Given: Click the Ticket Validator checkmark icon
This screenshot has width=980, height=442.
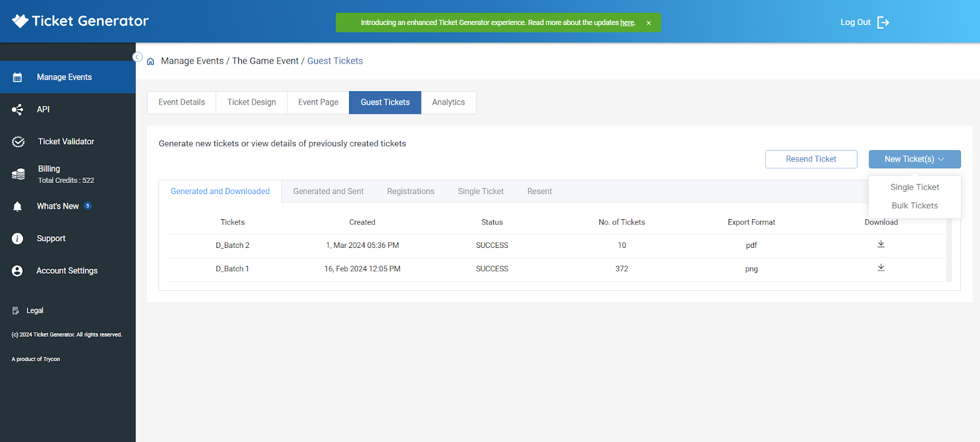Looking at the screenshot, I should tap(18, 142).
